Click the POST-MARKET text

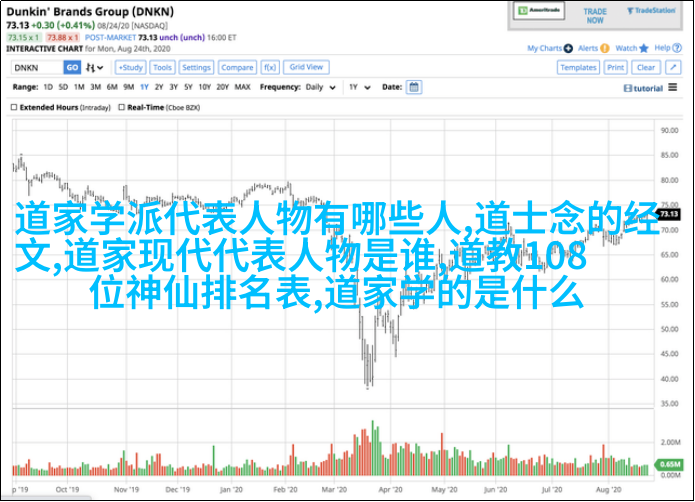pyautogui.click(x=110, y=38)
